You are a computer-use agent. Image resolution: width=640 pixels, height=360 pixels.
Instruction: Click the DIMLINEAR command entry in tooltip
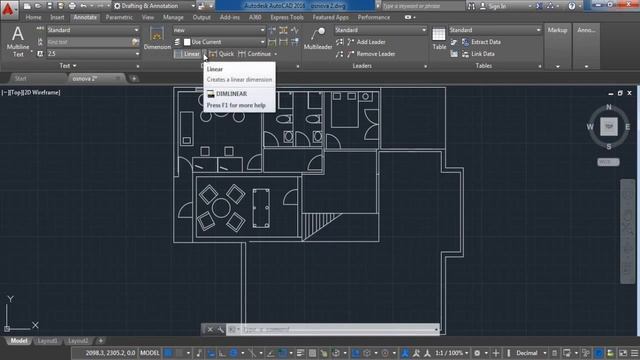231,94
